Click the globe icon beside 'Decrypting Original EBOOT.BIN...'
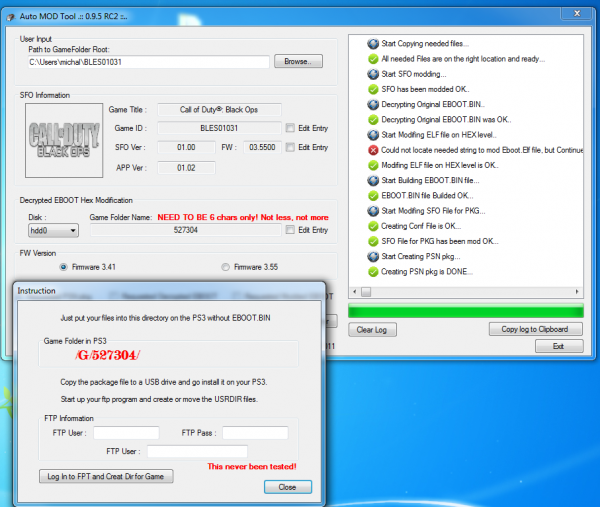Viewport: 600px width, 507px height. click(x=373, y=104)
